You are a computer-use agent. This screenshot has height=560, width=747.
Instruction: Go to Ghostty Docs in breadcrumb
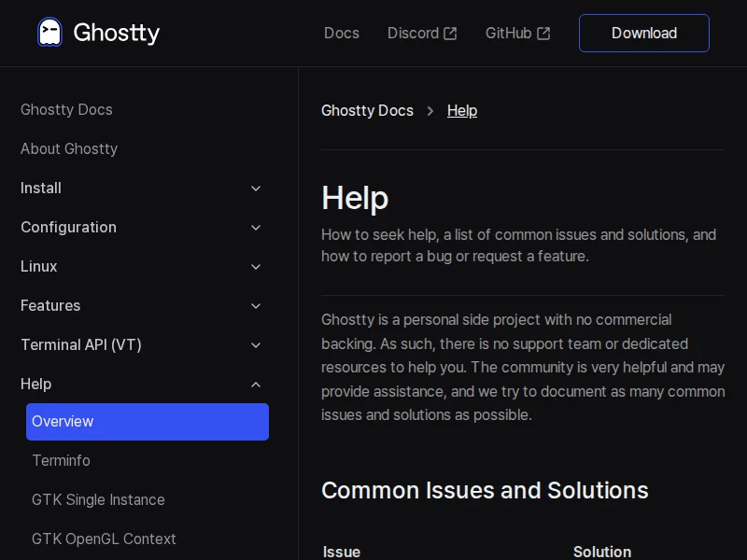click(x=367, y=111)
